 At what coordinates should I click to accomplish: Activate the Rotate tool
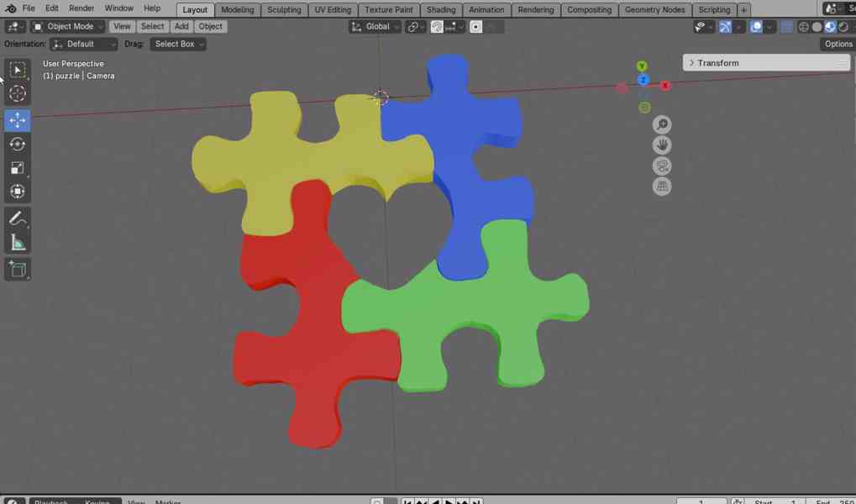(x=18, y=144)
